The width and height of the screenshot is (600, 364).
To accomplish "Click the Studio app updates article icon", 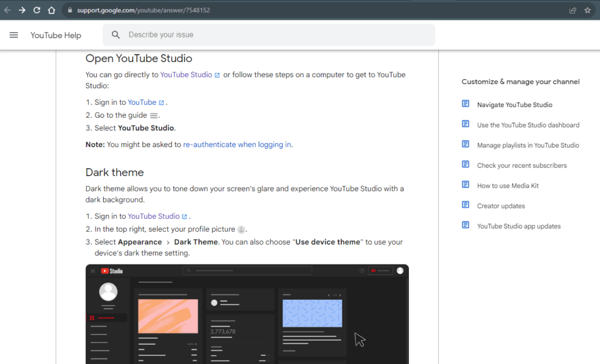I will coord(465,225).
